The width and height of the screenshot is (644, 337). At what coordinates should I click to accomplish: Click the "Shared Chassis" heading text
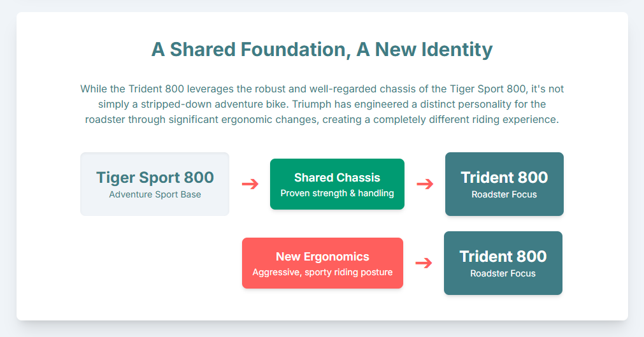(337, 178)
